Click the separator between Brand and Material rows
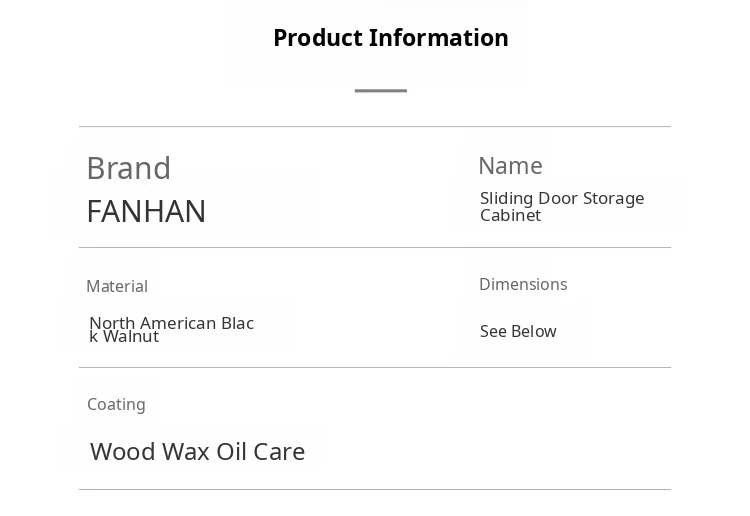This screenshot has width=750, height=516. (375, 247)
